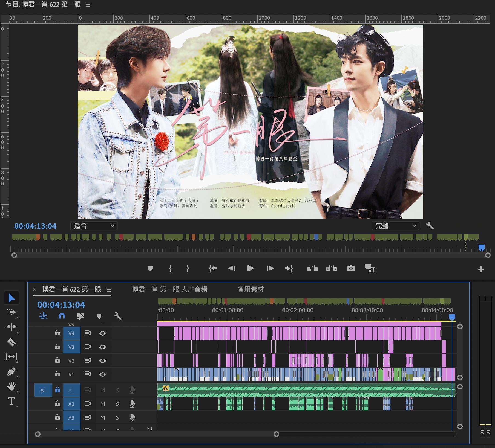Open timeline wrench display settings
Image resolution: width=495 pixels, height=448 pixels.
117,316
